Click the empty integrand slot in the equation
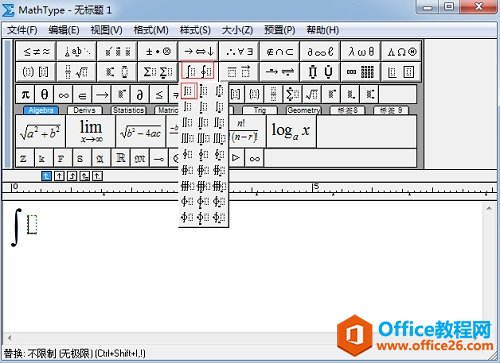 32,224
